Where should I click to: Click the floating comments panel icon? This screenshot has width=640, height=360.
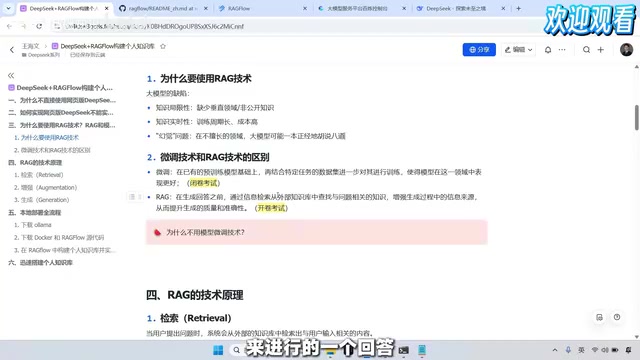click(599, 317)
